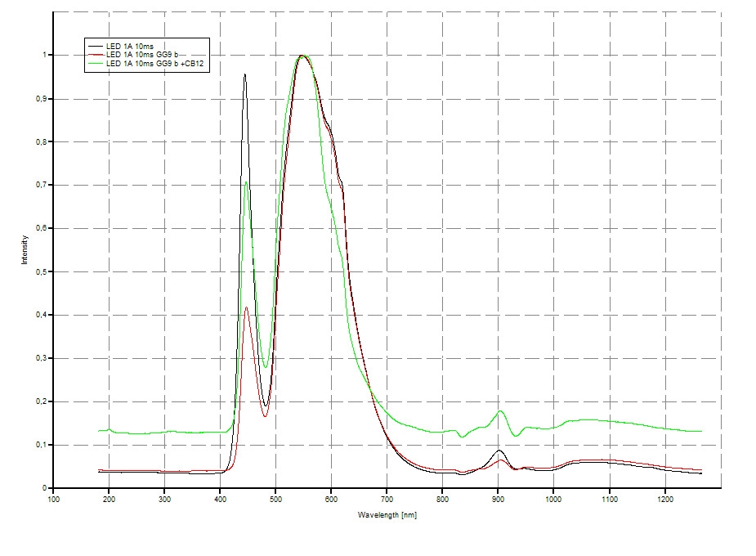Image resolution: width=756 pixels, height=556 pixels.
Task: Click the x-axis tick label 1200
Action: point(664,498)
